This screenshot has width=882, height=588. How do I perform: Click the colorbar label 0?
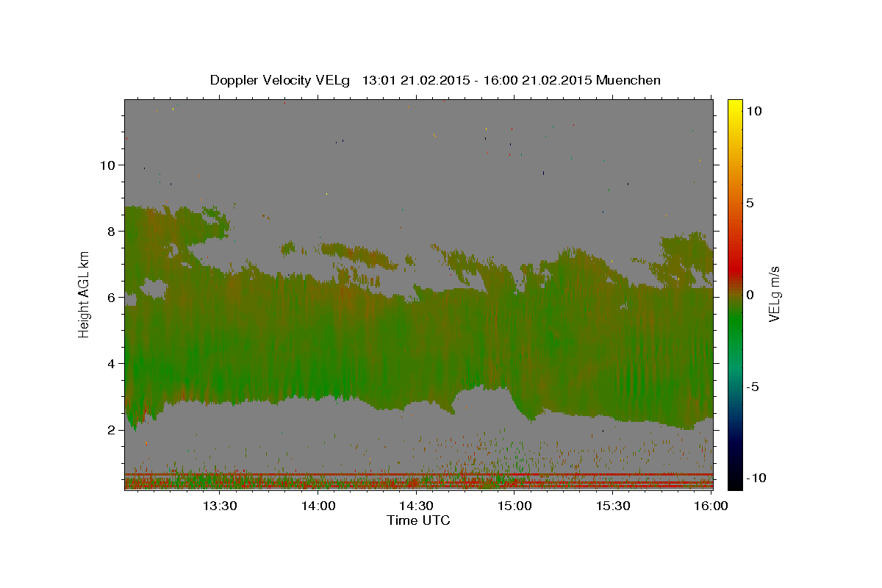tap(750, 295)
